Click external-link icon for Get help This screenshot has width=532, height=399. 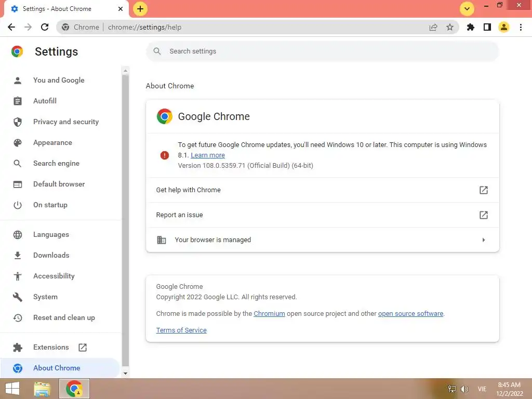click(x=484, y=190)
